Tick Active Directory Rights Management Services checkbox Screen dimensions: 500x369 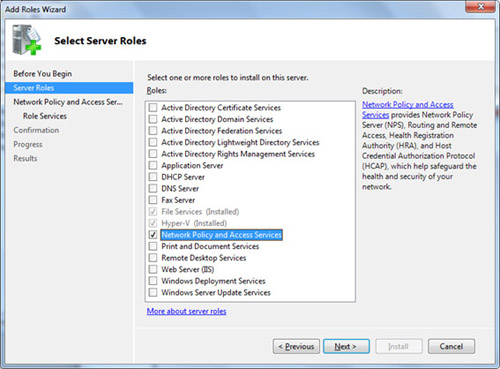(153, 154)
